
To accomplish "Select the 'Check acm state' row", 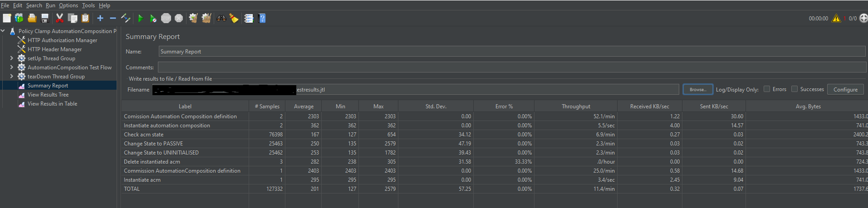I will (x=495, y=135).
